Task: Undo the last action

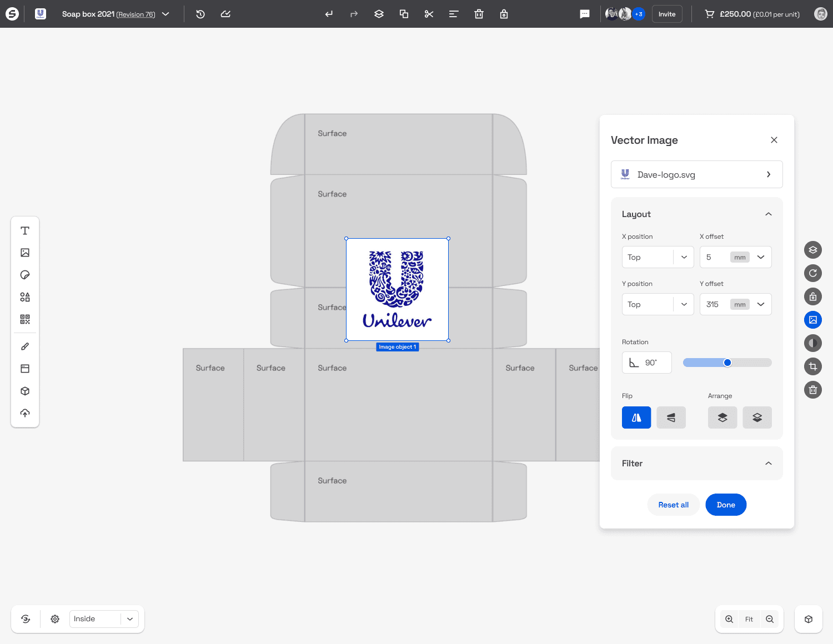Action: click(x=329, y=14)
